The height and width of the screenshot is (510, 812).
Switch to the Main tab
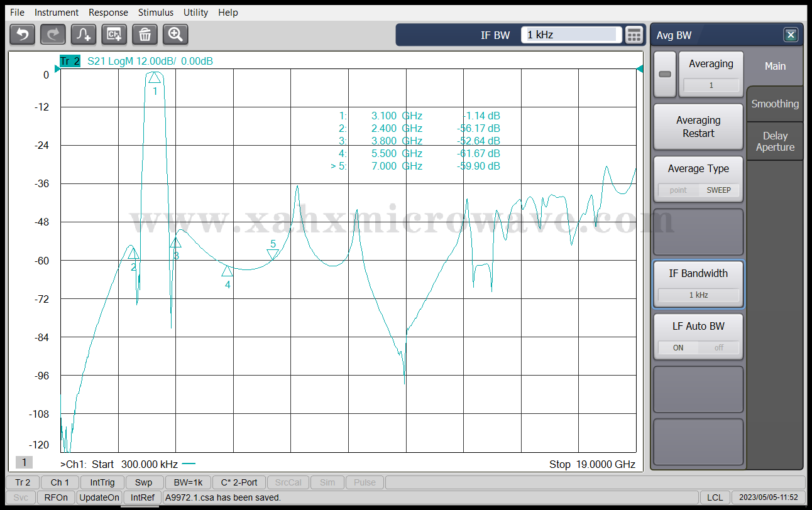775,66
